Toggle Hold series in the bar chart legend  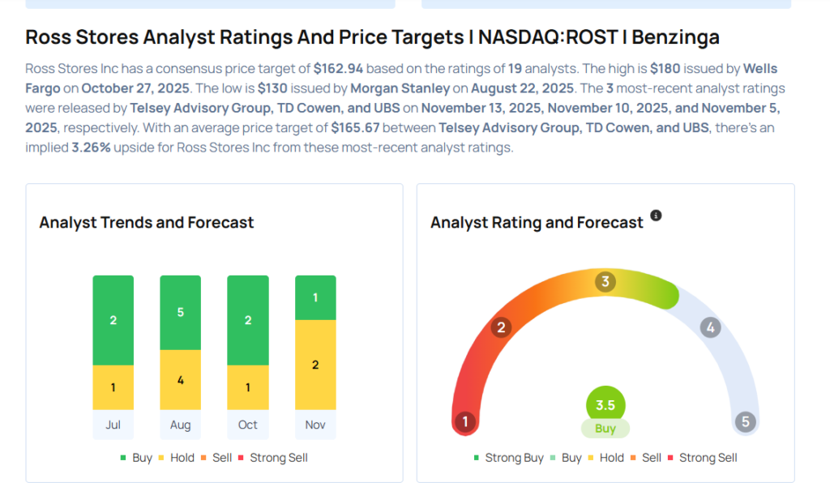[x=175, y=458]
